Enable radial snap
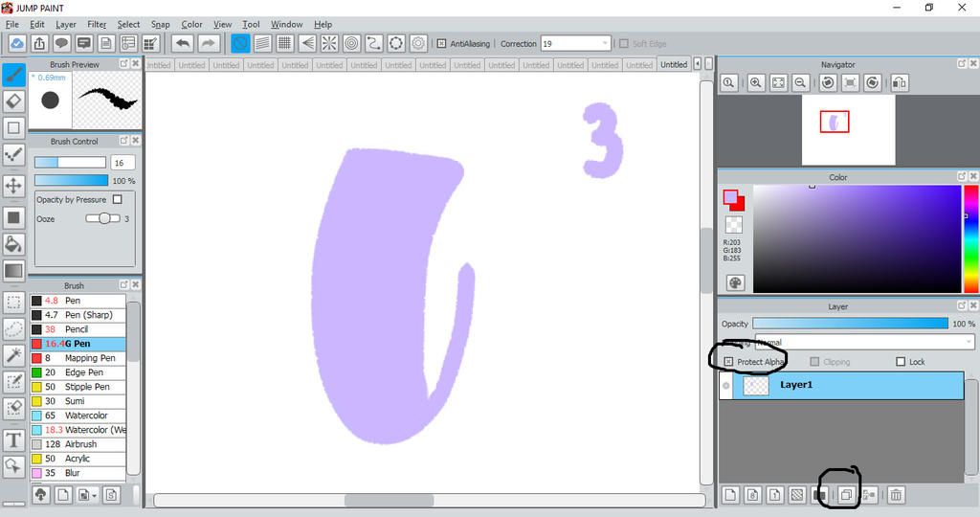This screenshot has width=980, height=517. (329, 43)
